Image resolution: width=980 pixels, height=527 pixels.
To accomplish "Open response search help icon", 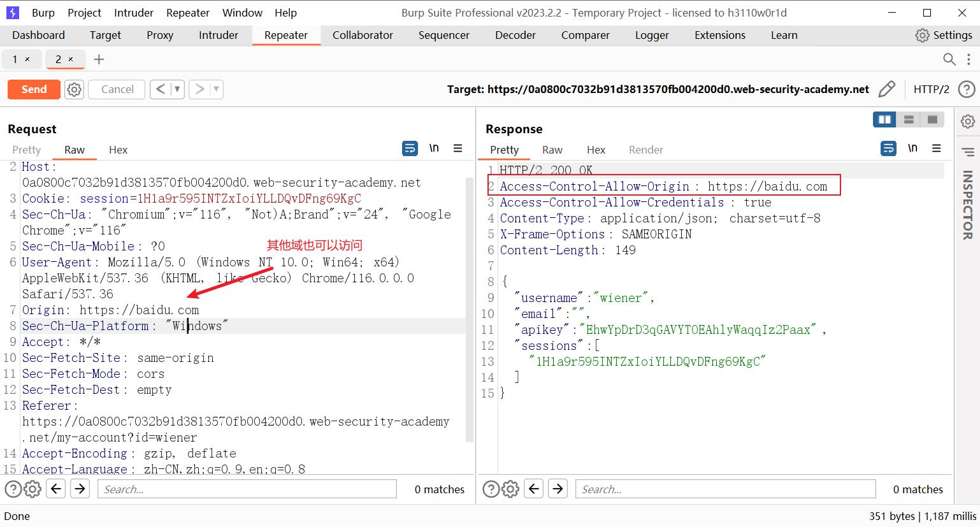I will (x=491, y=489).
